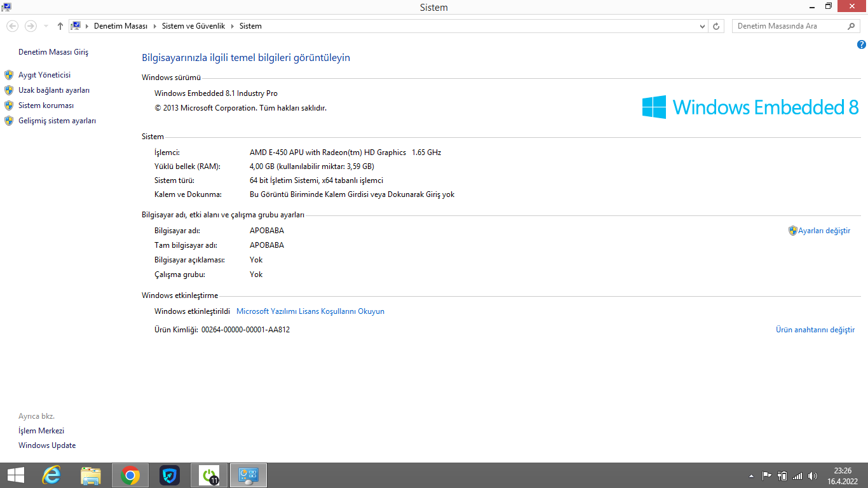Click the 64 bit İşletim Sistemi value
Viewport: 868px width, 488px height.
pos(316,180)
